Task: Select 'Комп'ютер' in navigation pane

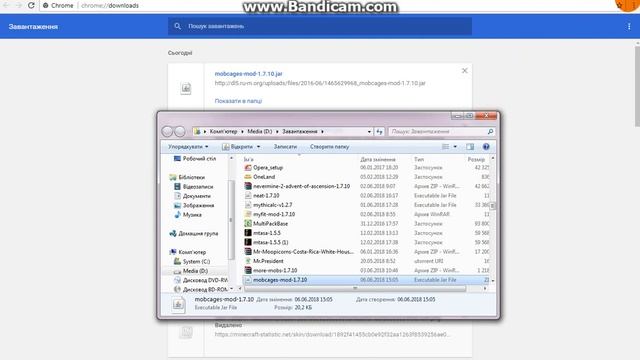Action: [187, 252]
